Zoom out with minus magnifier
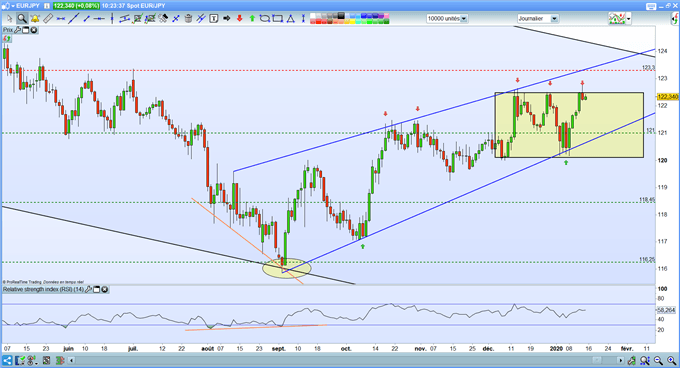680x368 pixels. click(x=658, y=360)
